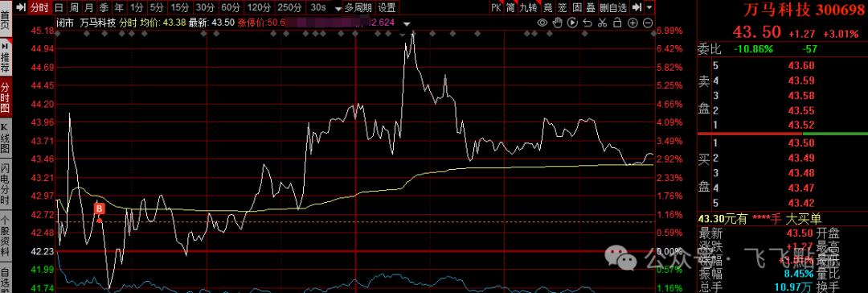This screenshot has width=868, height=293.
Task: Click the left arrow icon before 分时
Action: (x=20, y=7)
